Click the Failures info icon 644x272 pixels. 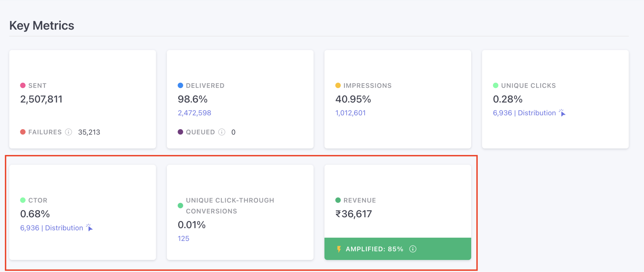[x=69, y=132]
